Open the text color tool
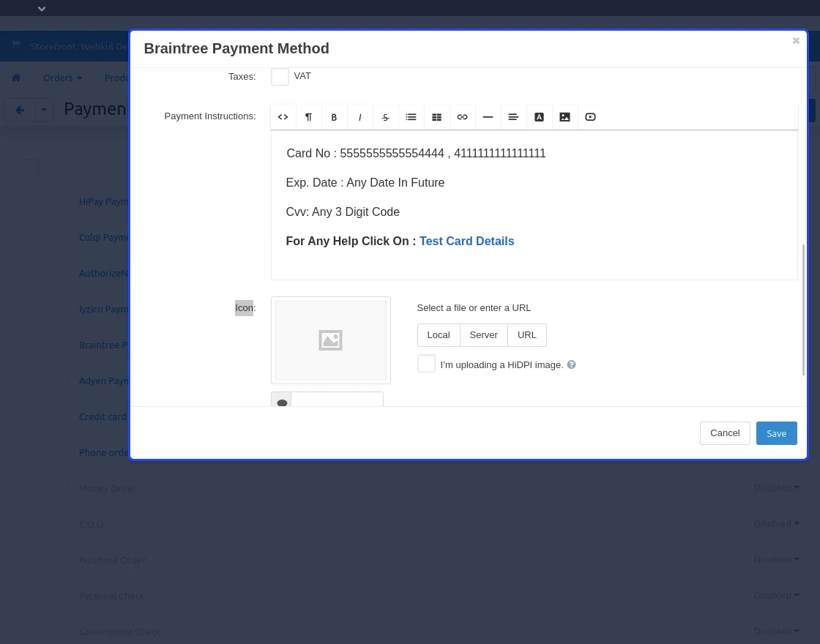820x644 pixels. 539,117
